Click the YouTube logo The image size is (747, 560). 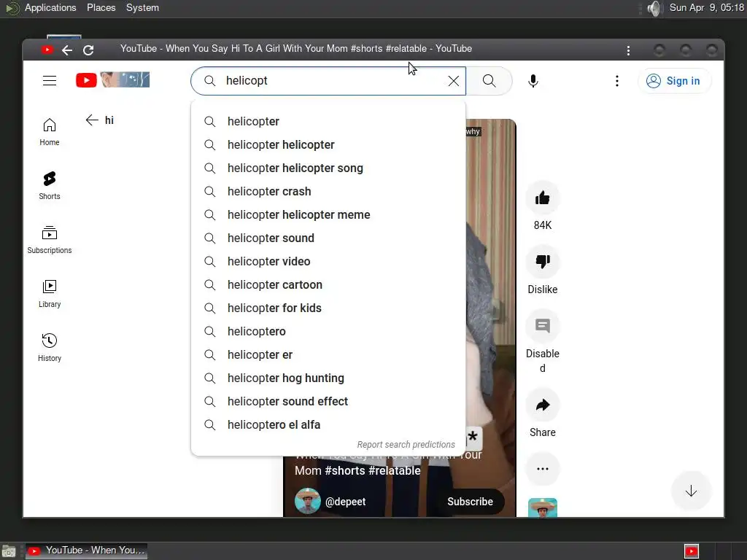[x=113, y=79]
